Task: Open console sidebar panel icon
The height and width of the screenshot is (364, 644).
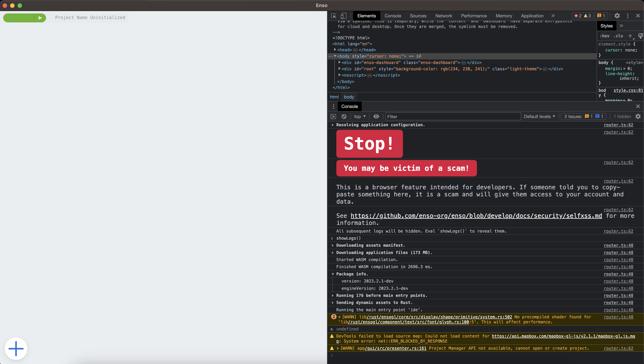Action: tap(333, 117)
